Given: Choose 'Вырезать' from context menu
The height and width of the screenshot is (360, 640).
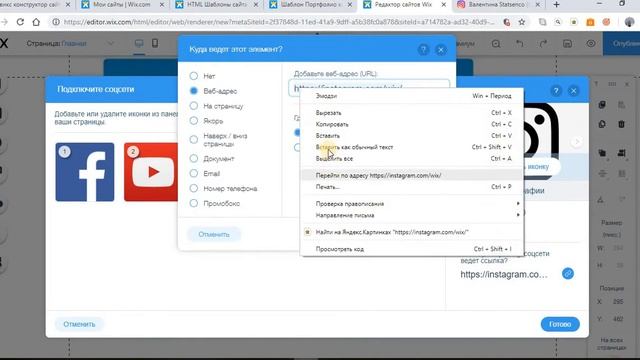Looking at the screenshot, I should (x=411, y=113).
